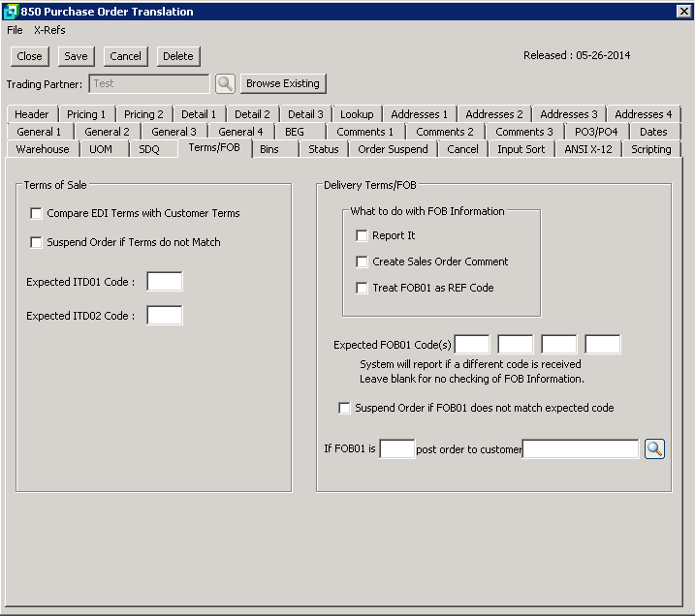Toggle Suspend Order if FOB01 mismatch checkbox
695x616 pixels.
pos(344,408)
